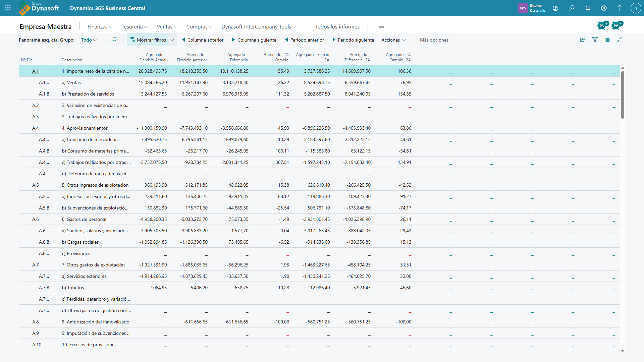Open the app launcher waffle icon
The width and height of the screenshot is (644, 362).
click(8, 8)
